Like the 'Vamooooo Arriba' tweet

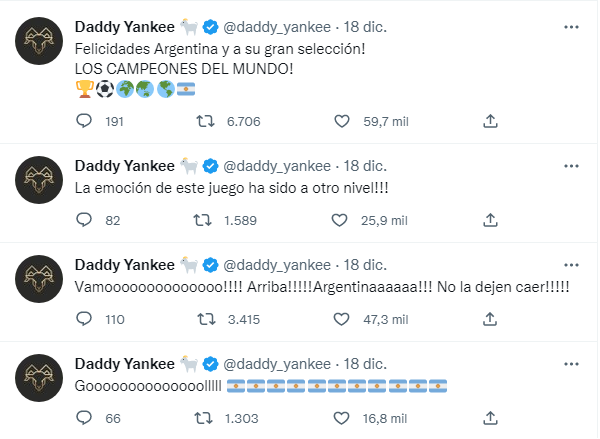[x=342, y=320]
